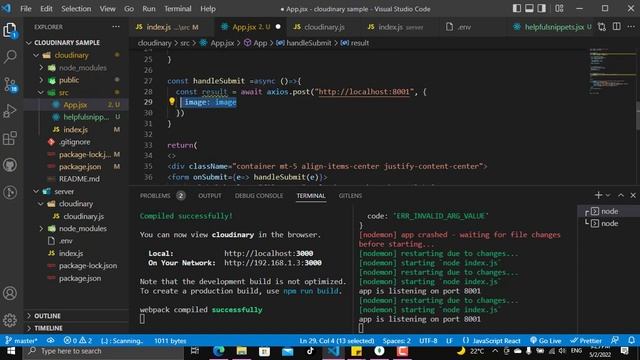Image resolution: width=640 pixels, height=360 pixels.
Task: Open the Source Control view
Action: point(10,84)
